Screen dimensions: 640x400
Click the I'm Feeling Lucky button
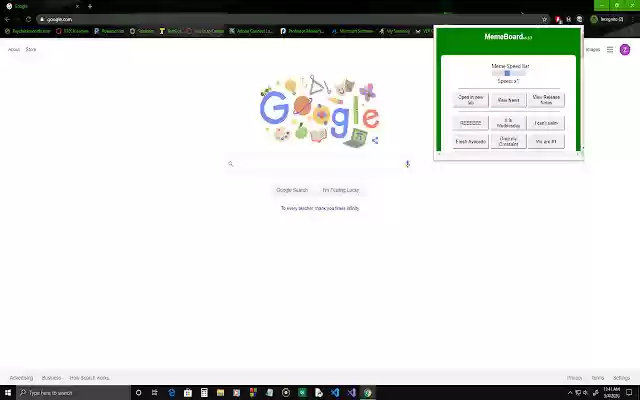coord(341,190)
